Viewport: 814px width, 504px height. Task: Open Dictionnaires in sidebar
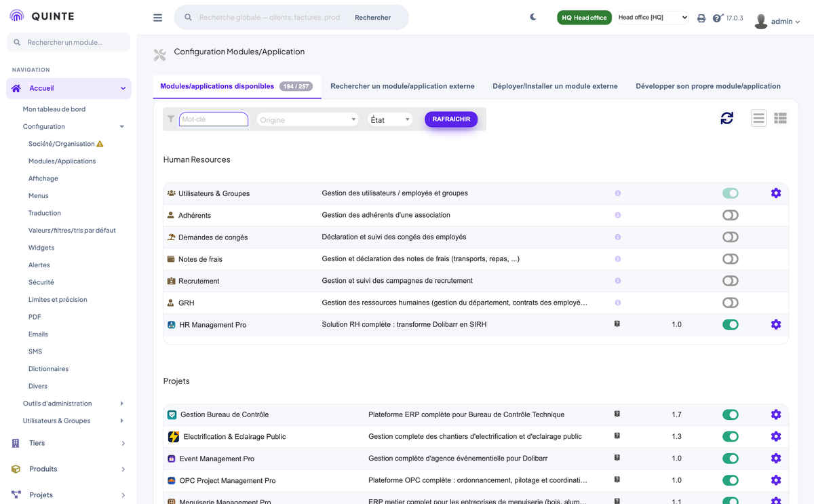(48, 369)
